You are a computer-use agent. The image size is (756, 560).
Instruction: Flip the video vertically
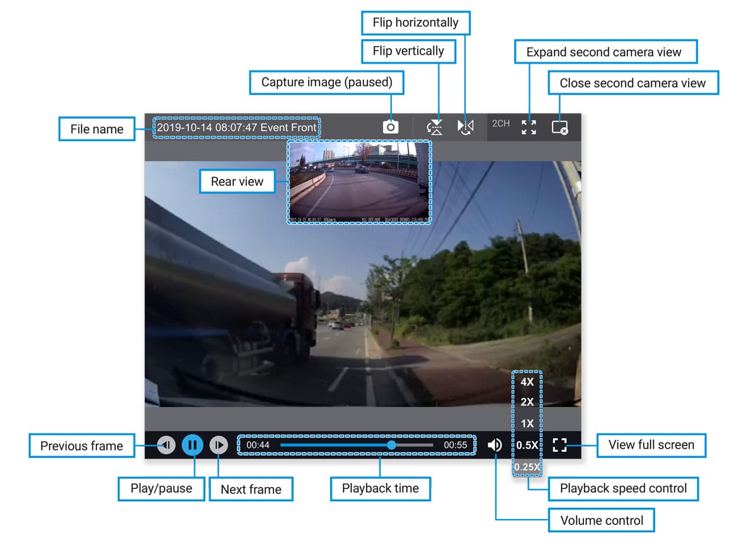tap(435, 127)
